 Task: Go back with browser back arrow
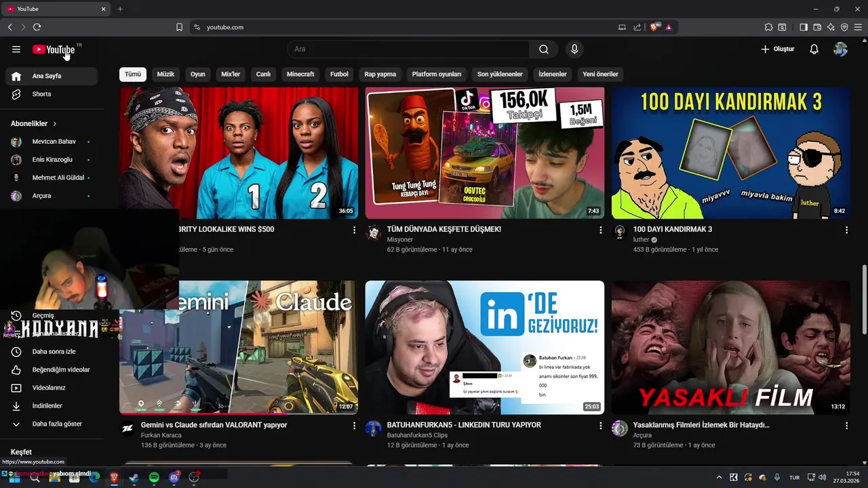click(x=10, y=27)
